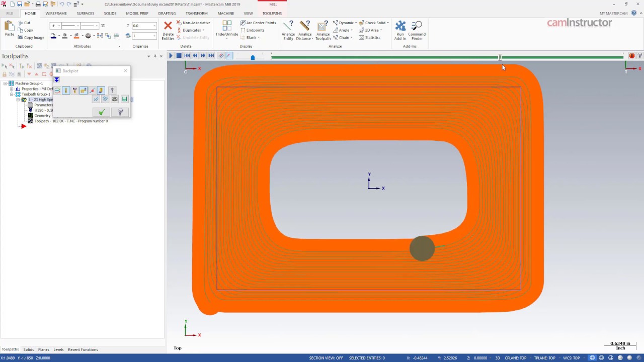Open Analyze Toolpath tool
The image size is (644, 362).
tap(323, 30)
